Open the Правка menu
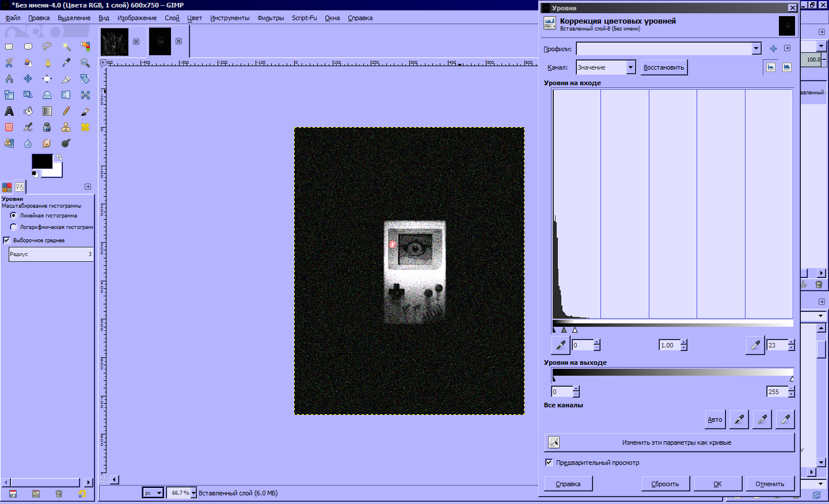The height and width of the screenshot is (504, 829). (39, 18)
